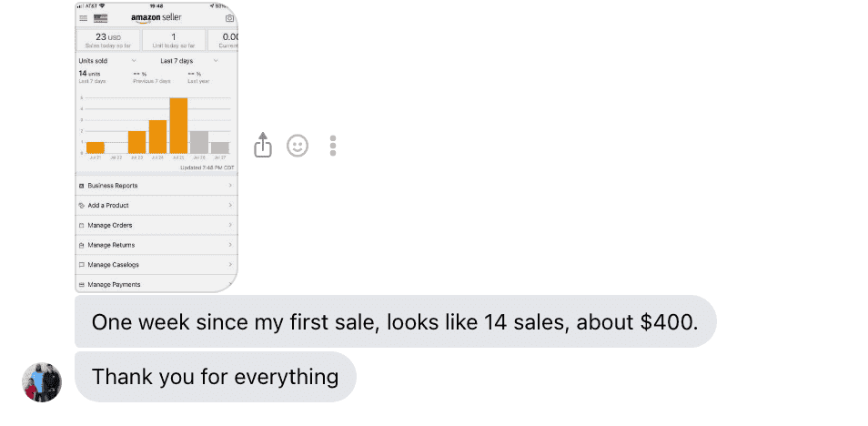Click the US flag marketplace icon
The image size is (868, 426).
100,17
